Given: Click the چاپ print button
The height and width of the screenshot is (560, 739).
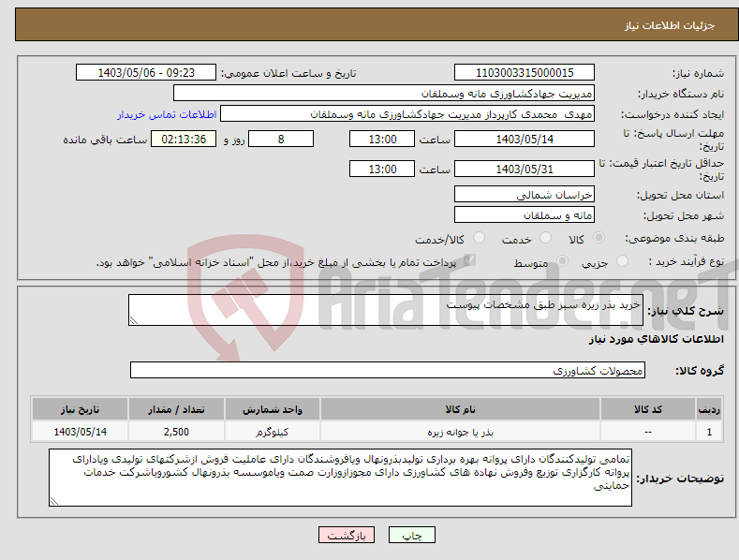Looking at the screenshot, I should pyautogui.click(x=412, y=535).
